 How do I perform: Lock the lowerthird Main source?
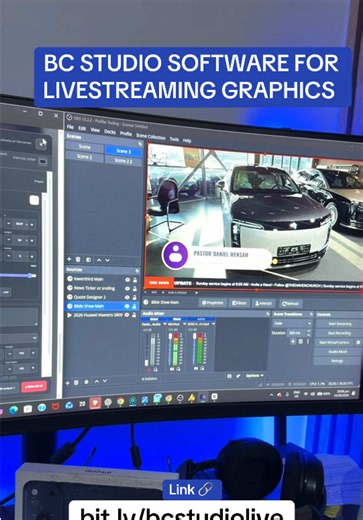coord(135,280)
